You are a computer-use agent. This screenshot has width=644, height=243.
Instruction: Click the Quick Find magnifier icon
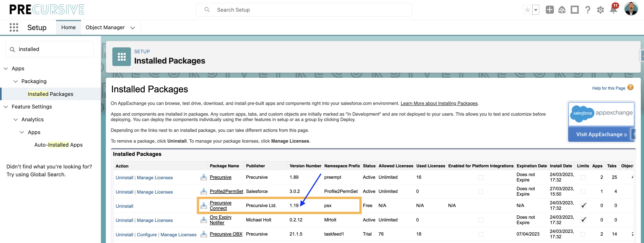coord(12,49)
